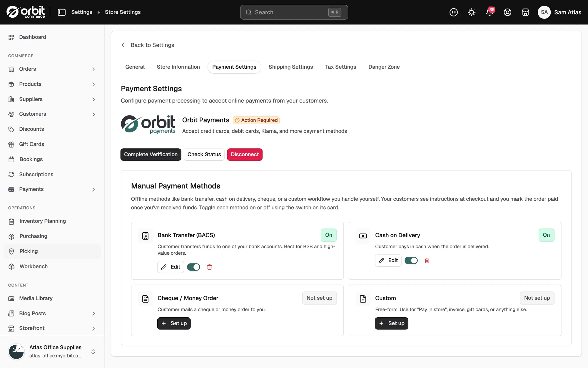The image size is (588, 368).
Task: Toggle the sidebar panel icon
Action: [x=61, y=12]
